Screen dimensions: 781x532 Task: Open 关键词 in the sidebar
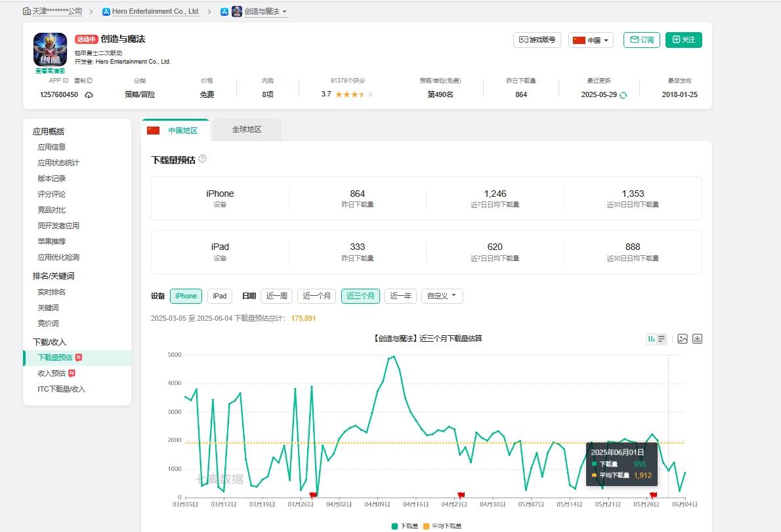pyautogui.click(x=49, y=308)
